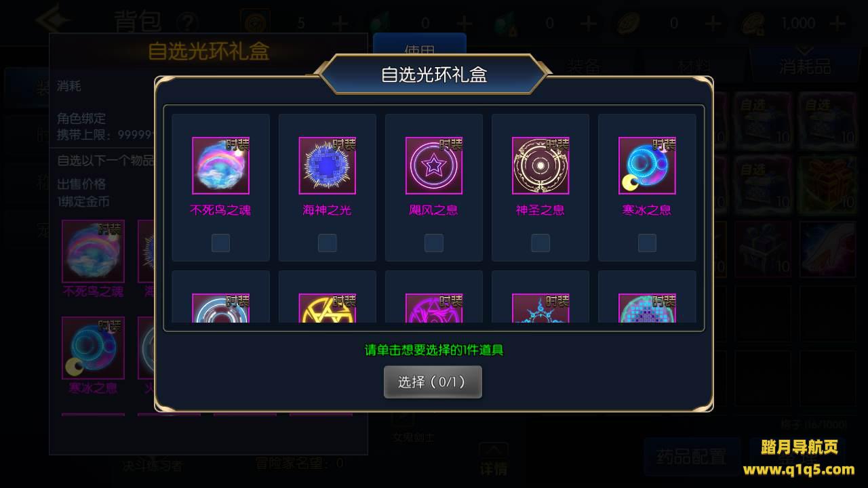
Task: Choose the 海神之光 aura icon
Action: pos(327,165)
